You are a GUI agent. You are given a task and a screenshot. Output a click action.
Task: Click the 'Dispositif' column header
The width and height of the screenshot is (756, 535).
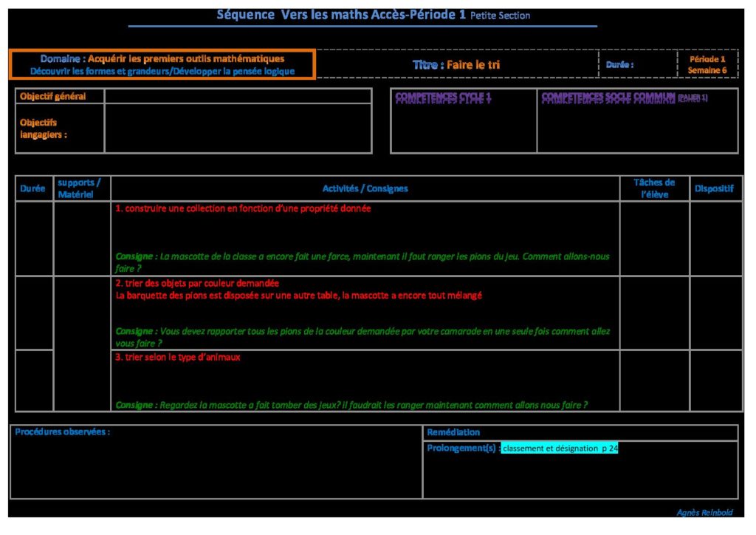point(714,188)
